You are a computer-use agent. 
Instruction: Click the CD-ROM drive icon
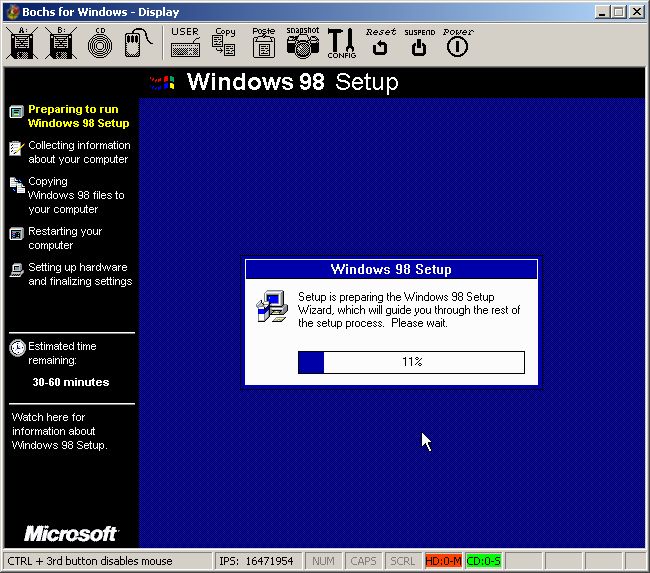click(100, 43)
